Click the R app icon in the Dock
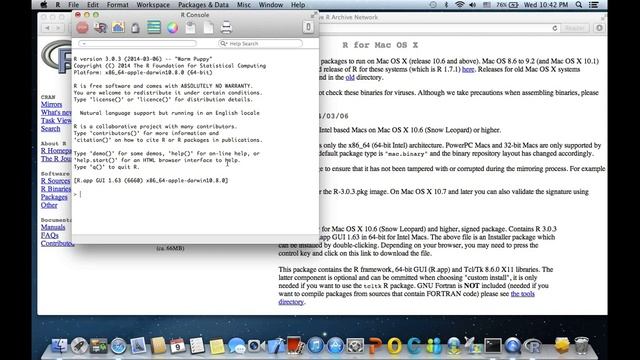Viewport: 640px width, 360px height. 532,347
